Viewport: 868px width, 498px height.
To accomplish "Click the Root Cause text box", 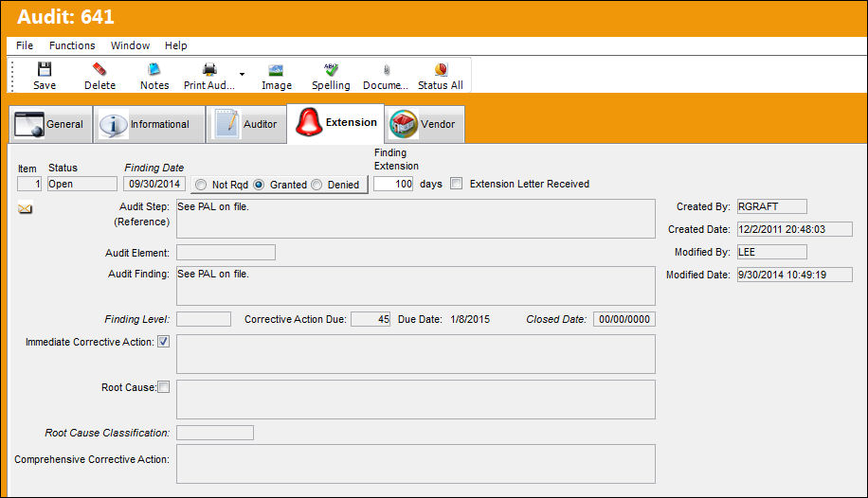I will coord(416,399).
